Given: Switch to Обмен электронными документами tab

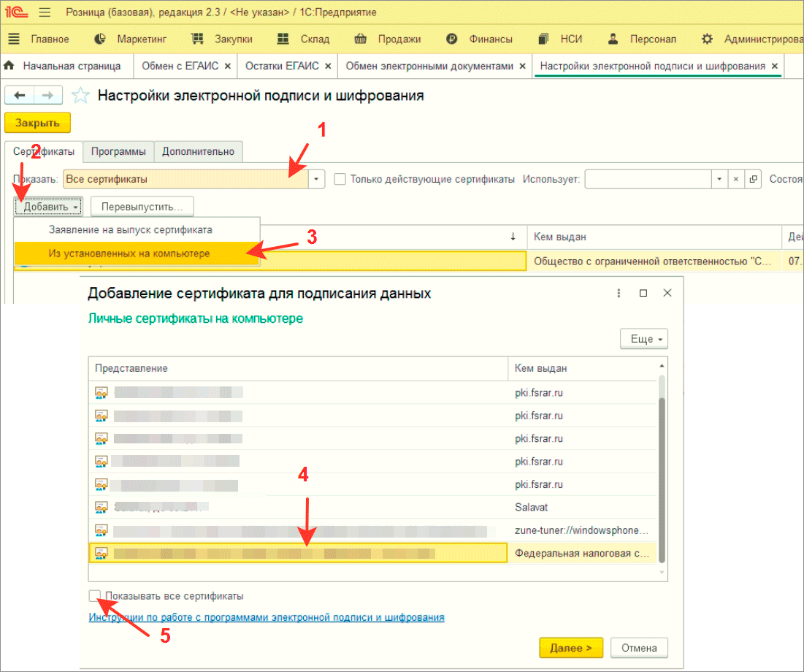Looking at the screenshot, I should [x=429, y=66].
